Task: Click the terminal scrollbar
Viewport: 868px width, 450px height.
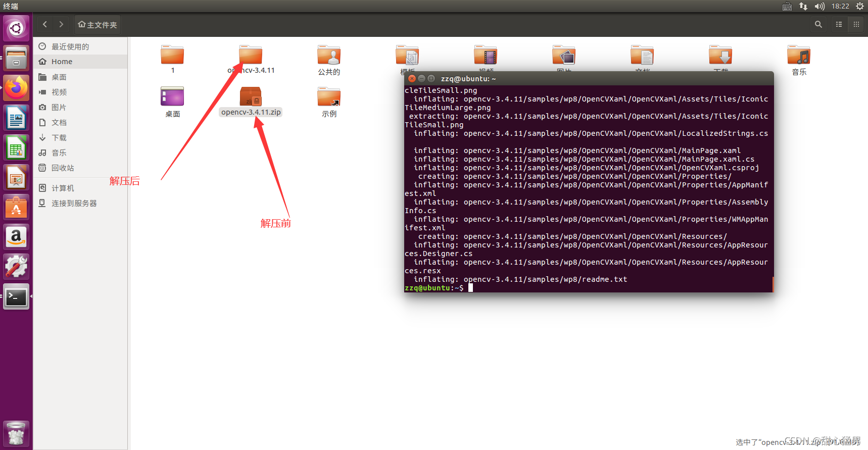Action: pyautogui.click(x=773, y=284)
